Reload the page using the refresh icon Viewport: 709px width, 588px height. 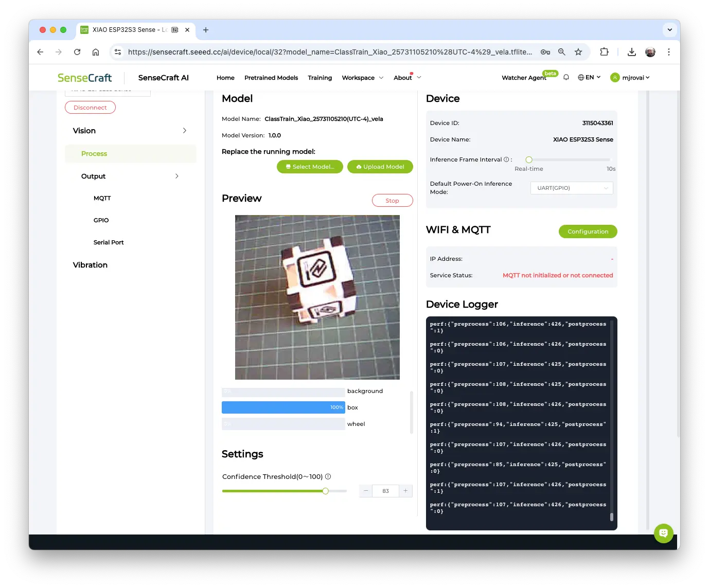pyautogui.click(x=77, y=52)
